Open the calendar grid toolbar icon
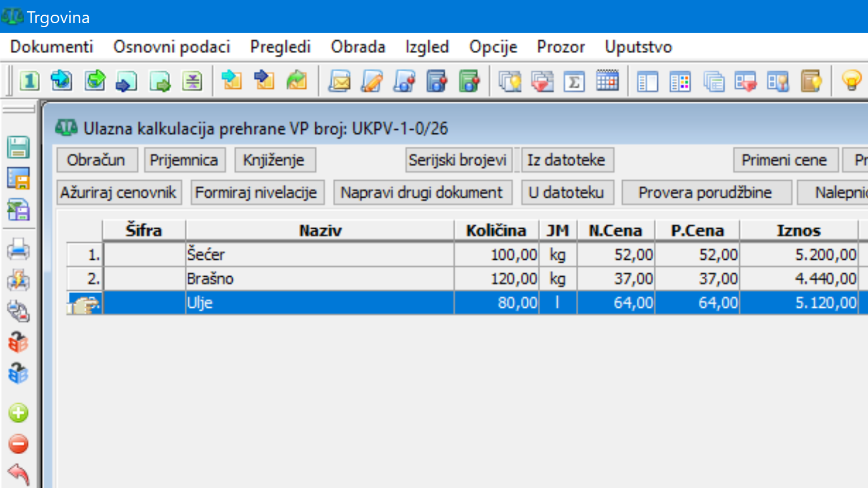The width and height of the screenshot is (868, 488). tap(607, 81)
